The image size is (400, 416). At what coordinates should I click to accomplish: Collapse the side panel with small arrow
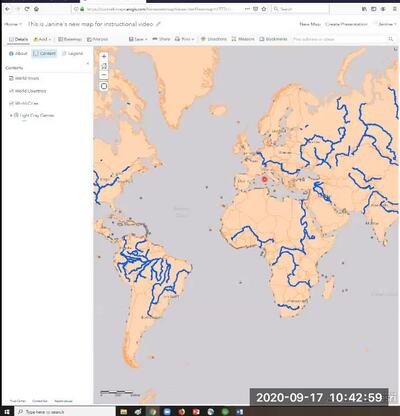pos(88,63)
